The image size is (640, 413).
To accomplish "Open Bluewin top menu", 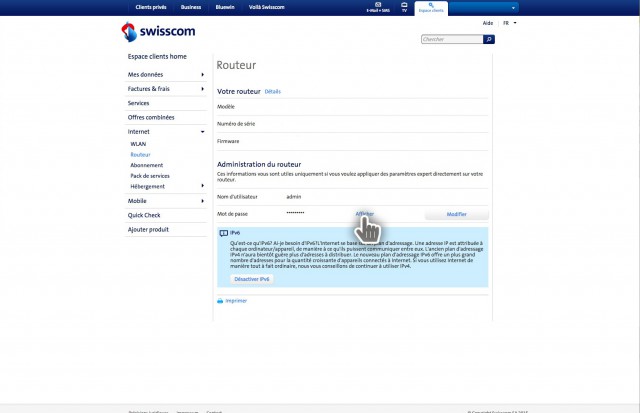I will [x=225, y=7].
